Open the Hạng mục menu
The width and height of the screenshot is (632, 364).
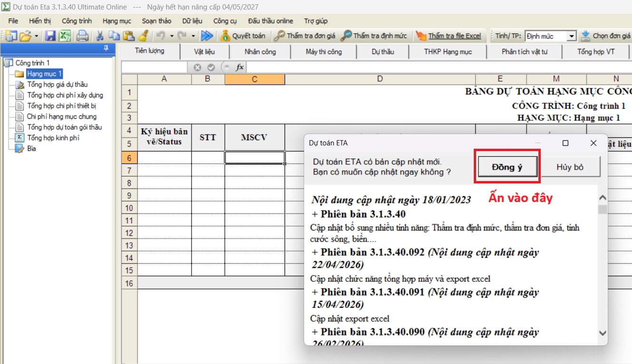(x=117, y=21)
